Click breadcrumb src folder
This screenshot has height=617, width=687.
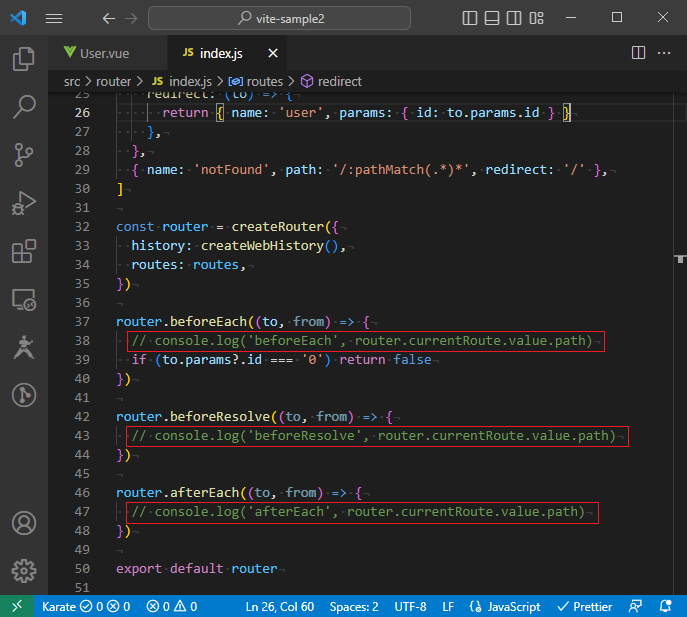(72, 82)
